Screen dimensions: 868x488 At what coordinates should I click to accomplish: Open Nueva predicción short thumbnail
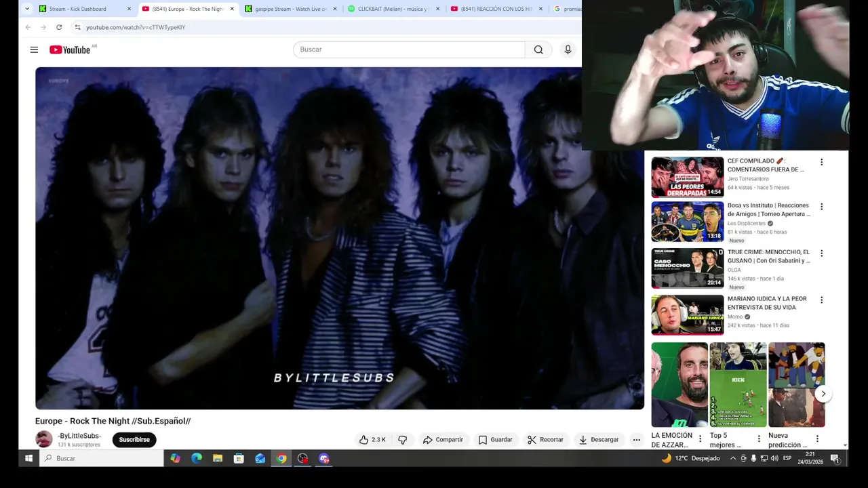click(x=796, y=385)
